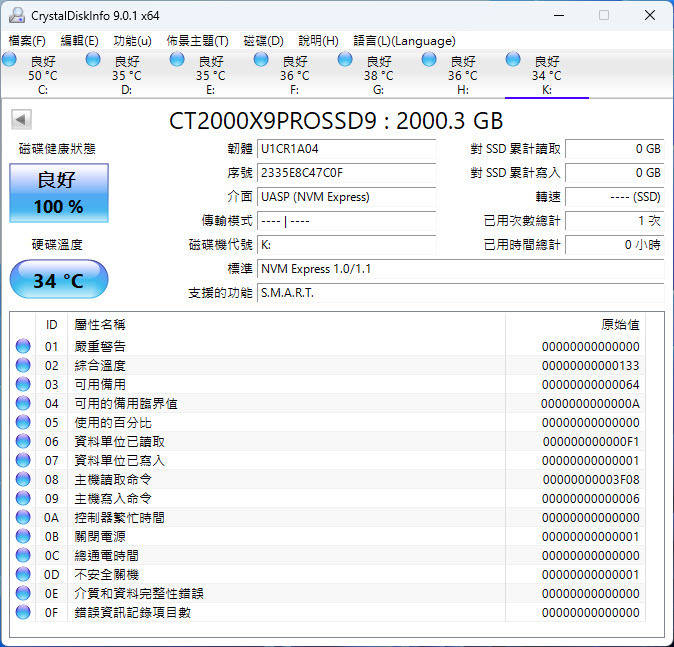The height and width of the screenshot is (647, 674).
Task: Click the previous disk arrow button
Action: click(x=21, y=120)
